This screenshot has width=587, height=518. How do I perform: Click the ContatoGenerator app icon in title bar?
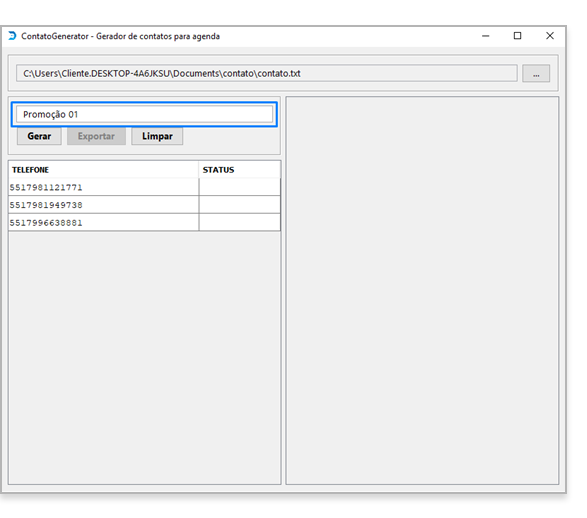12,36
